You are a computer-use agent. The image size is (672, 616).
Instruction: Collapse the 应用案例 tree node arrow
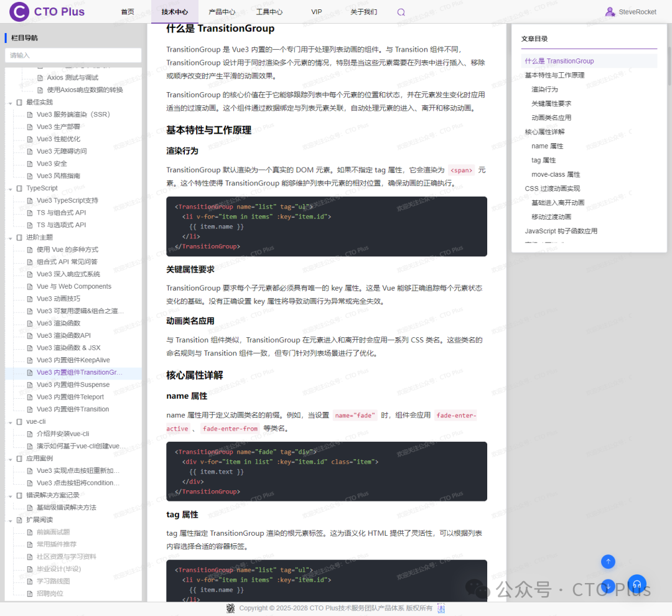coord(11,460)
